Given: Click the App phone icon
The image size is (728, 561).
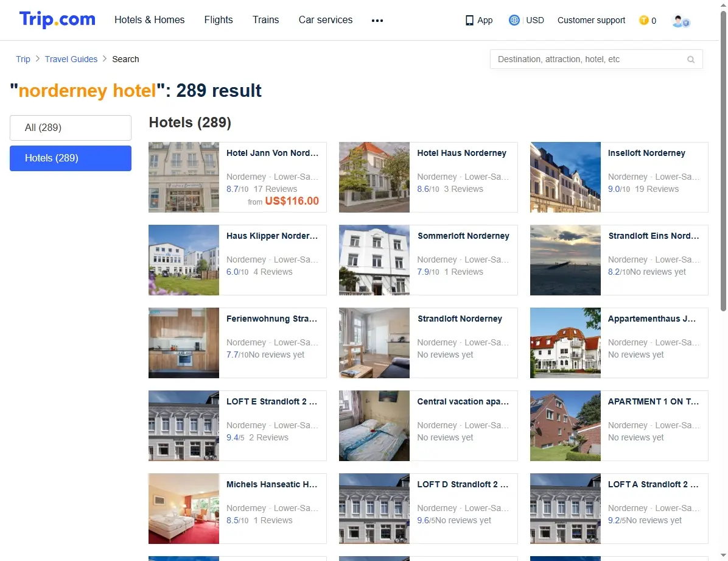Looking at the screenshot, I should 469,21.
